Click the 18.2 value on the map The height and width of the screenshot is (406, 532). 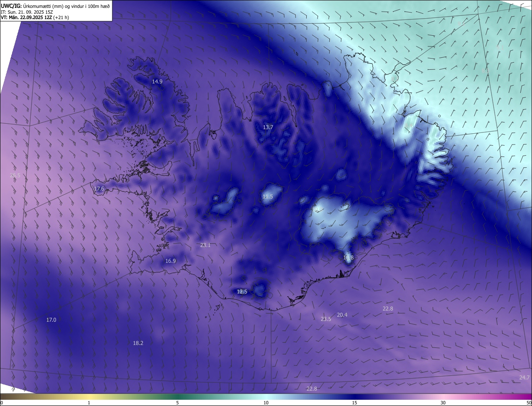[138, 343]
